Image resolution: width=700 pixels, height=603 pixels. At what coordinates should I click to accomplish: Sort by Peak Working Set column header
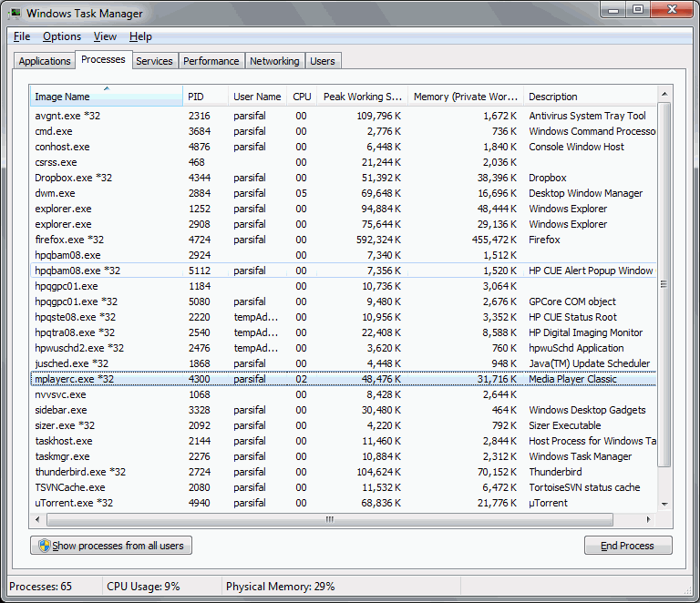pyautogui.click(x=363, y=97)
